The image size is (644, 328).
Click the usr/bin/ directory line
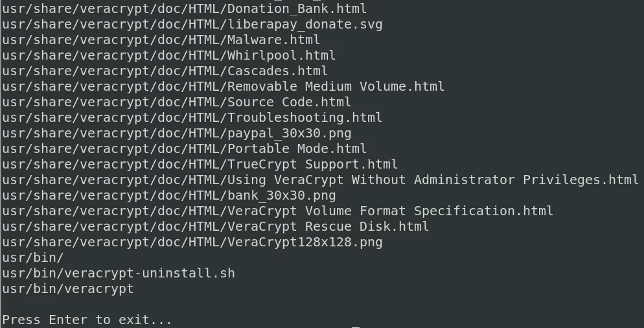click(x=33, y=258)
